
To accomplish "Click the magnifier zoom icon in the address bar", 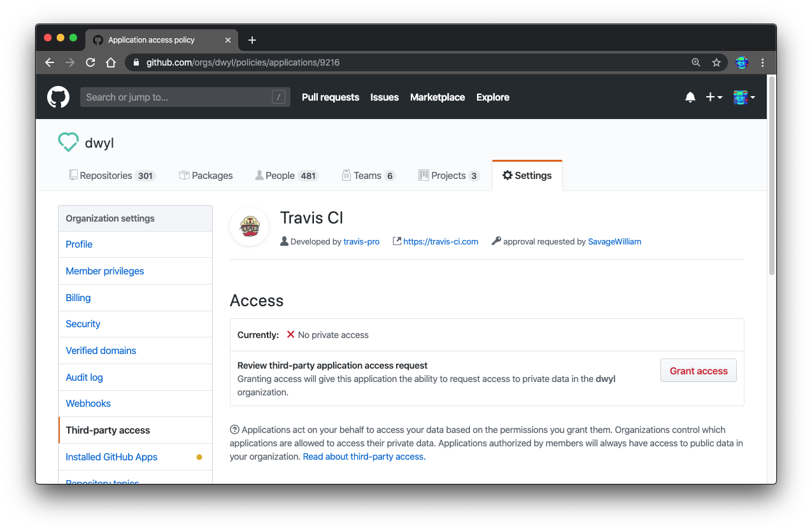I will point(695,62).
